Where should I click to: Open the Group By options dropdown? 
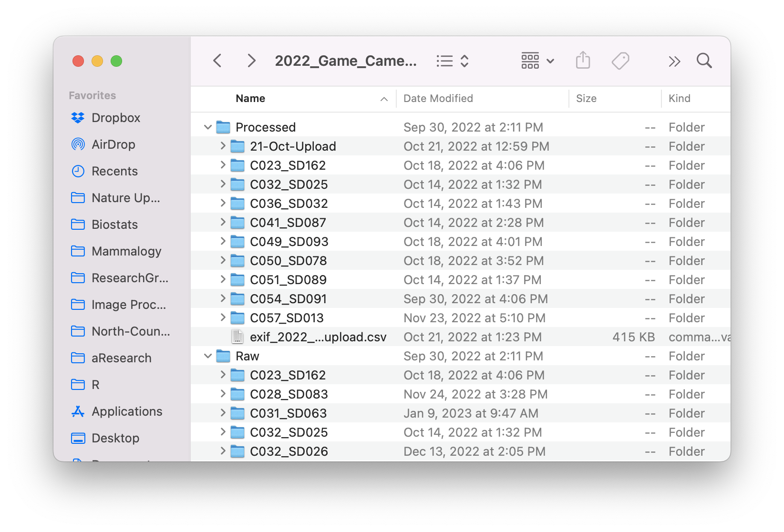coord(537,61)
